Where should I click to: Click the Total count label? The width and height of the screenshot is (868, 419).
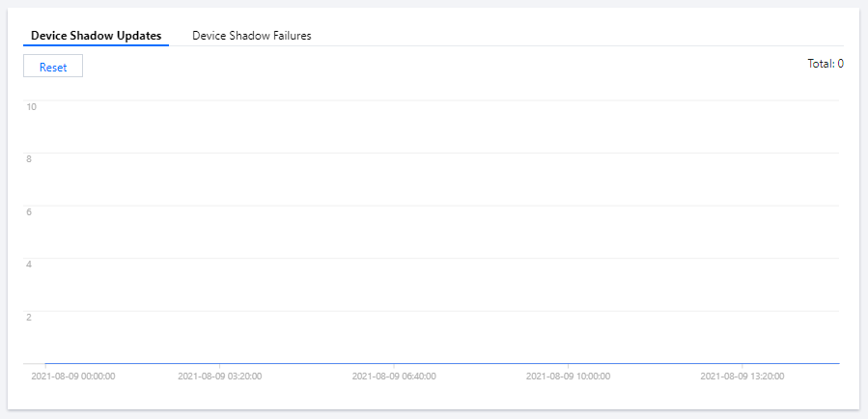(821, 64)
